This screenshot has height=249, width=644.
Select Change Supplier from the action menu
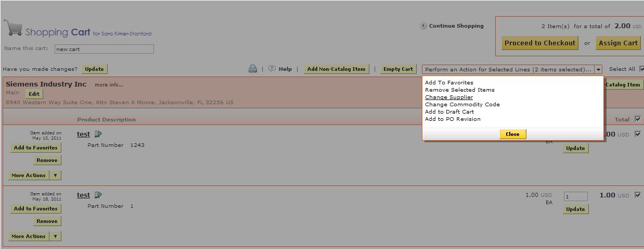pos(448,97)
